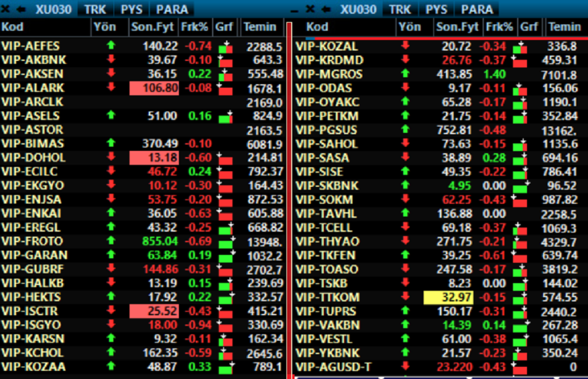The image size is (588, 379).
Task: Switch to PYS tab in right panel
Action: [x=436, y=9]
